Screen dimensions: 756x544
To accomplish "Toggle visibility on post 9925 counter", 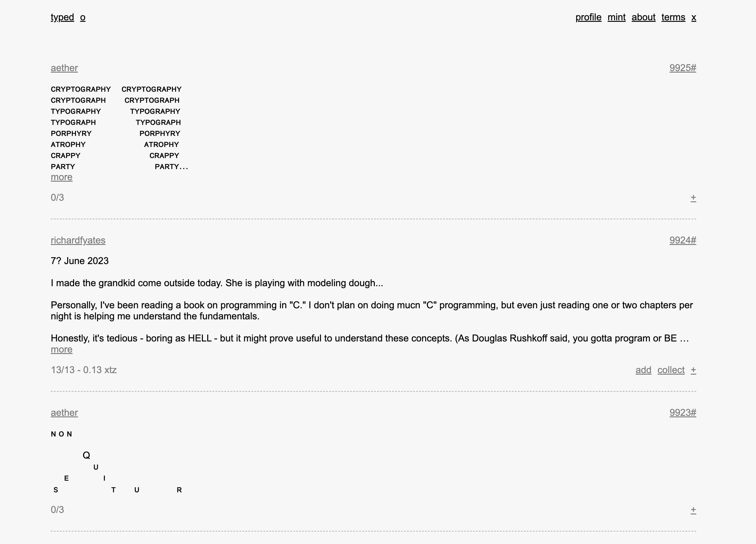I will tap(693, 198).
